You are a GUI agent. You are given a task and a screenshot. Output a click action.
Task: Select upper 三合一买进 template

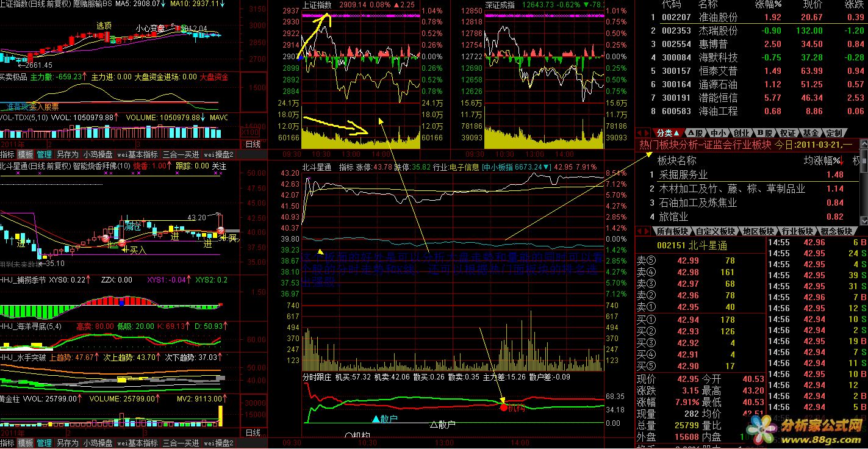181,154
